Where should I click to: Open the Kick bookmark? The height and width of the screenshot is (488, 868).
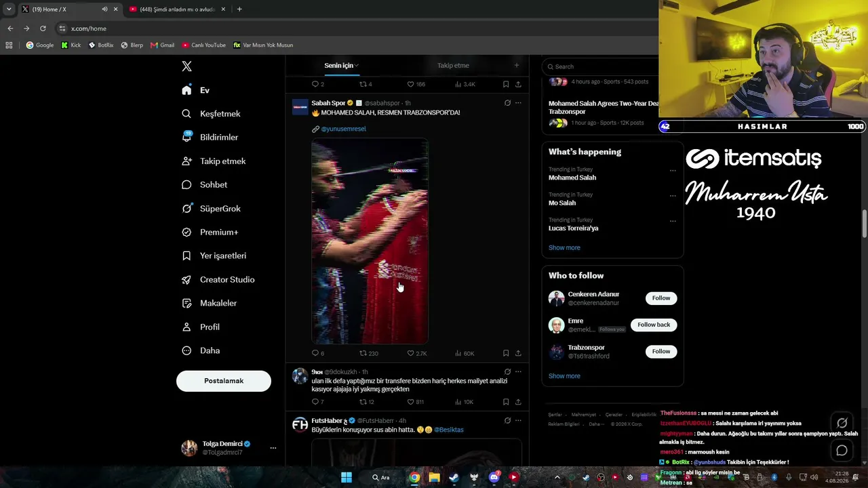[71, 45]
